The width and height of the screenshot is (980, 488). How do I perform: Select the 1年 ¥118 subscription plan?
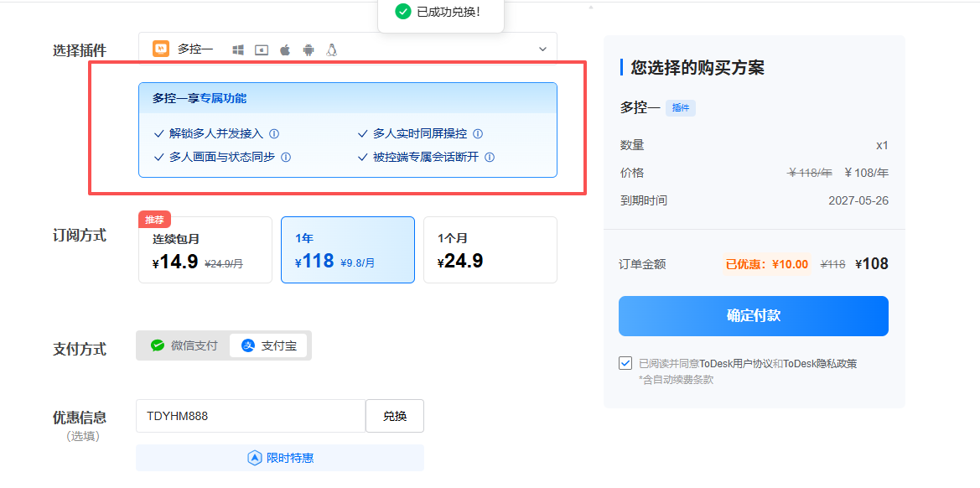[x=348, y=250]
